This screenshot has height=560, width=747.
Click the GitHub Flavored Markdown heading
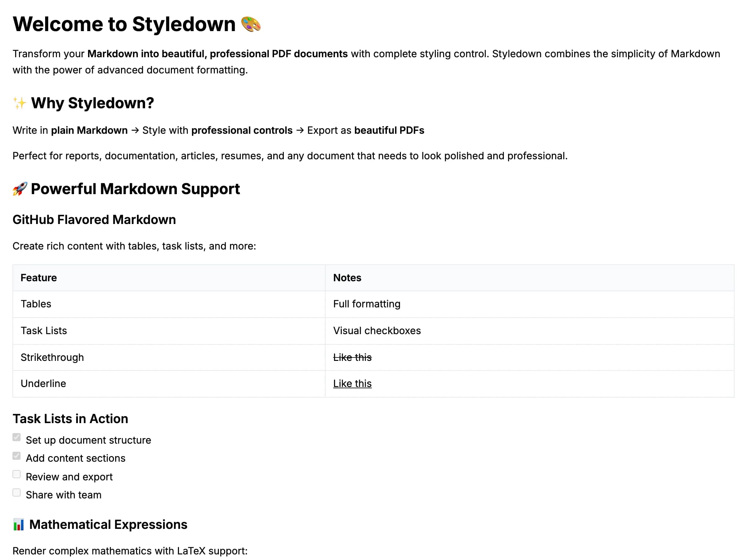point(94,219)
